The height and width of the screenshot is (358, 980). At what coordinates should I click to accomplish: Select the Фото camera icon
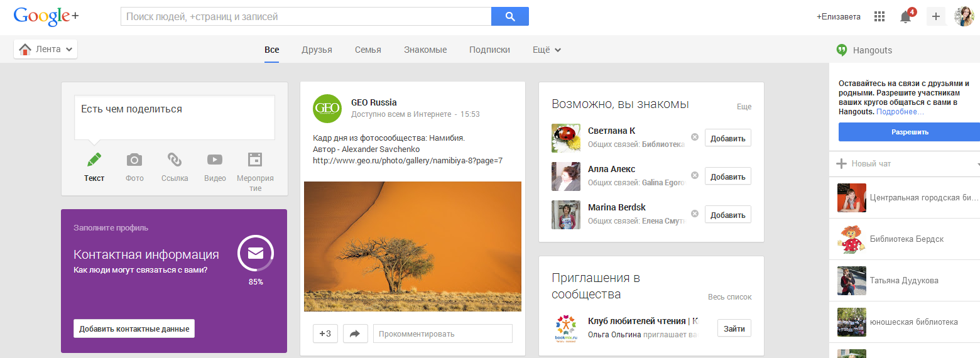(x=134, y=160)
